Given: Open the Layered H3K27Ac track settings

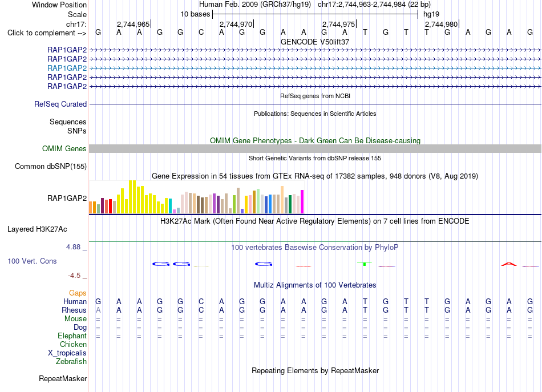Looking at the screenshot, I should click(37, 229).
